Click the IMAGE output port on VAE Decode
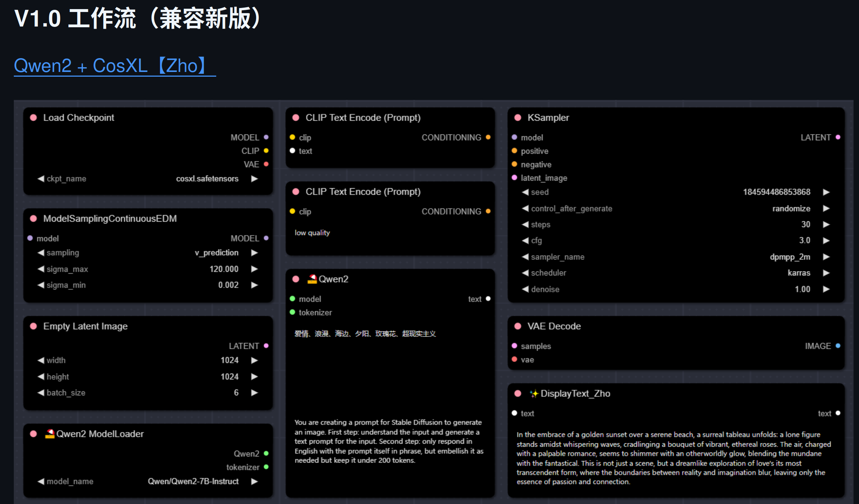The height and width of the screenshot is (504, 859). (x=838, y=346)
